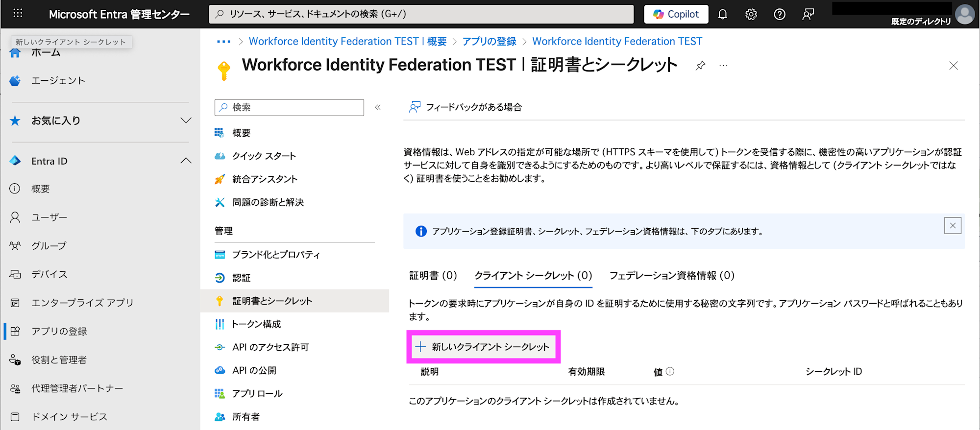This screenshot has height=430, width=980.
Task: Dismiss the info banner with X
Action: coord(953,226)
